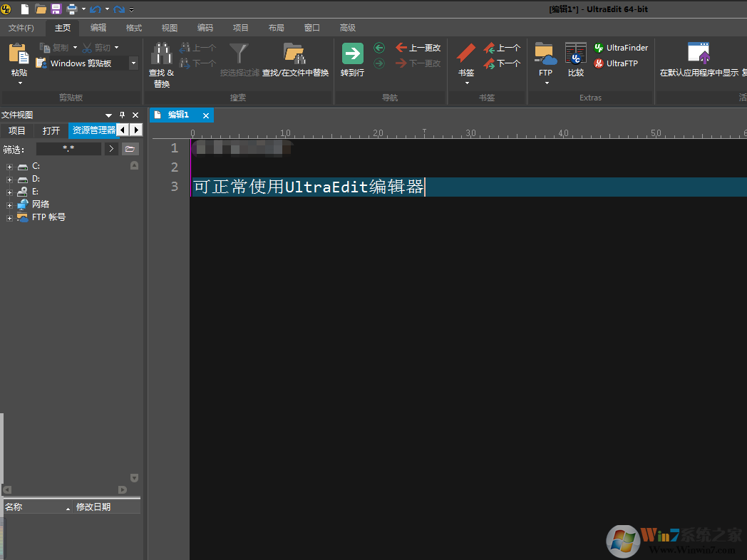Switch to the 视图 ribbon menu
Viewport: 747px width, 560px height.
pos(169,27)
